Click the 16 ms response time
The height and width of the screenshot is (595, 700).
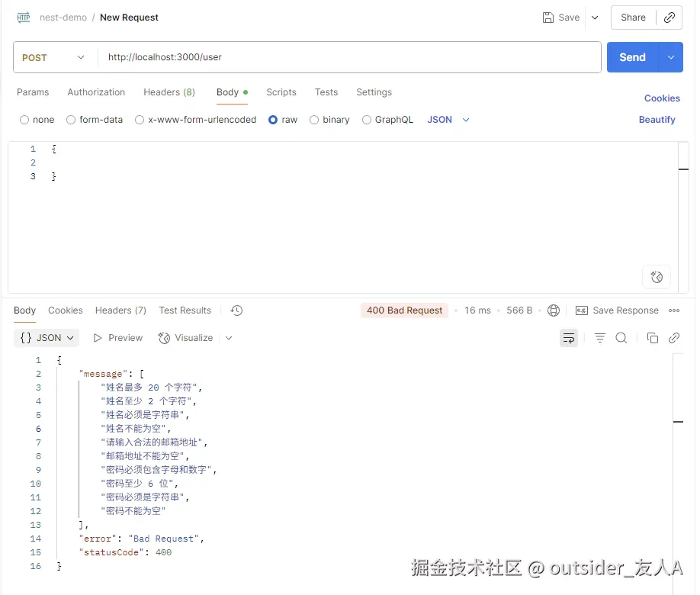click(477, 310)
